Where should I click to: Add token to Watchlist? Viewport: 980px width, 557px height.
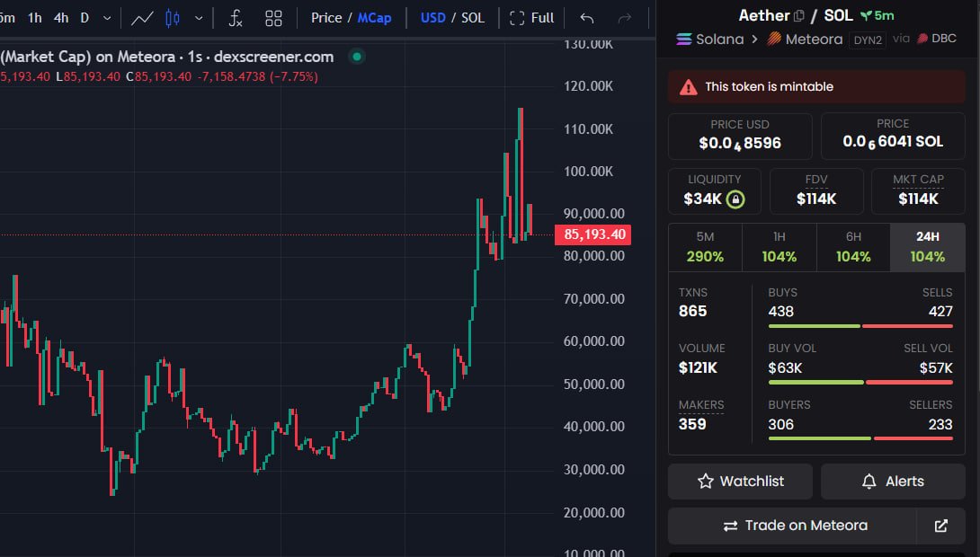pyautogui.click(x=740, y=482)
